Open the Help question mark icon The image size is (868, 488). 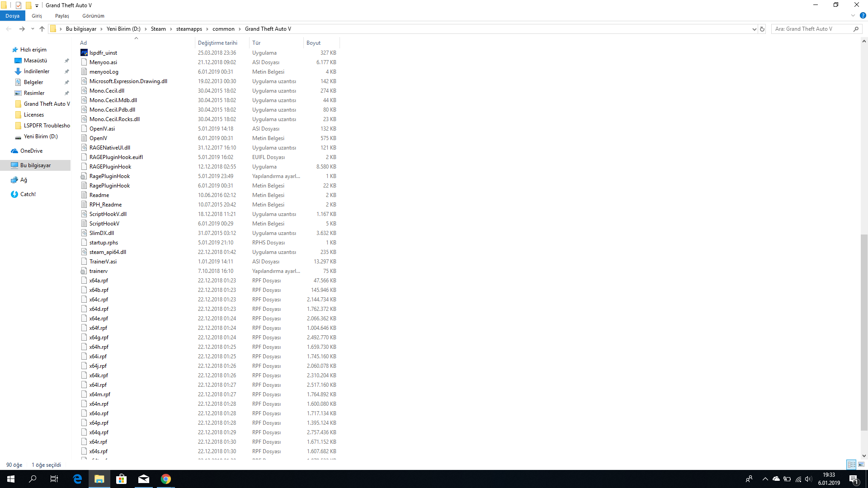(x=863, y=15)
